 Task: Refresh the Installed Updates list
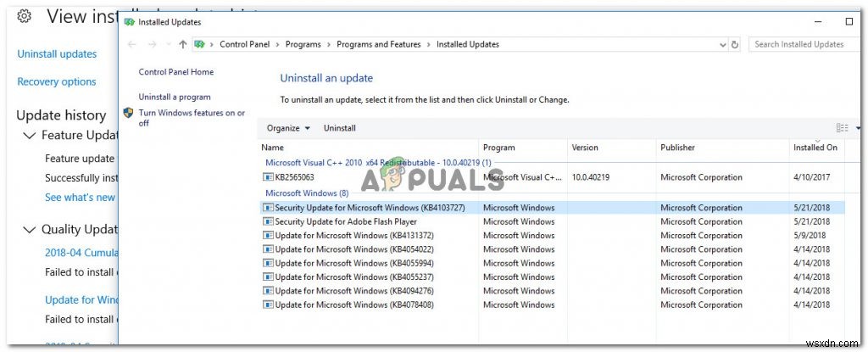[735, 44]
